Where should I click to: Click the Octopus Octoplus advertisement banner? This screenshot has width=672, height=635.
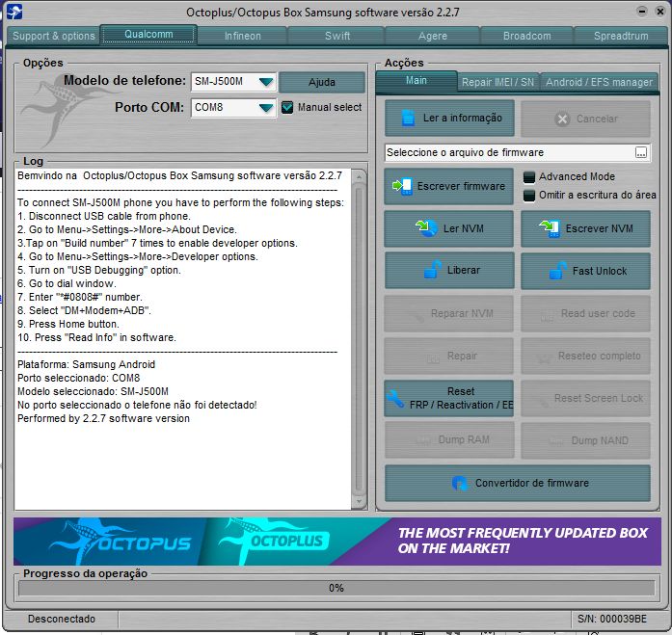point(337,542)
